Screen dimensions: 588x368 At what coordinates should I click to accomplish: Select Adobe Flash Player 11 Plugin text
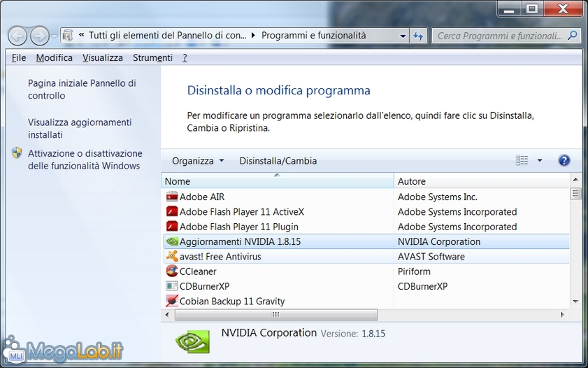click(239, 227)
